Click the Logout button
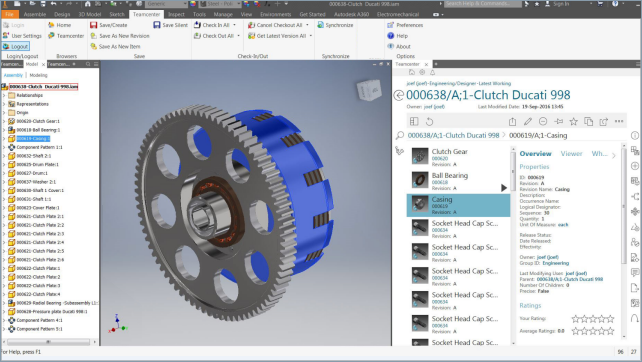The width and height of the screenshot is (642, 362). click(x=16, y=46)
